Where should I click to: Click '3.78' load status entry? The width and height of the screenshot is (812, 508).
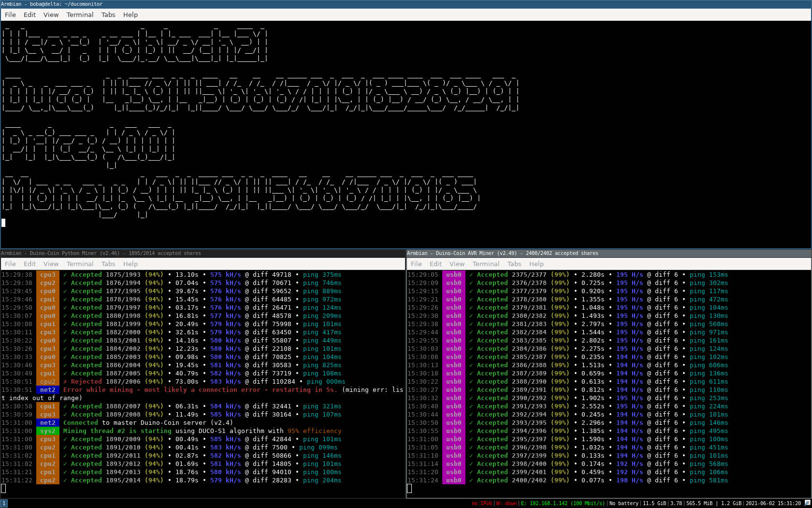tap(676, 503)
